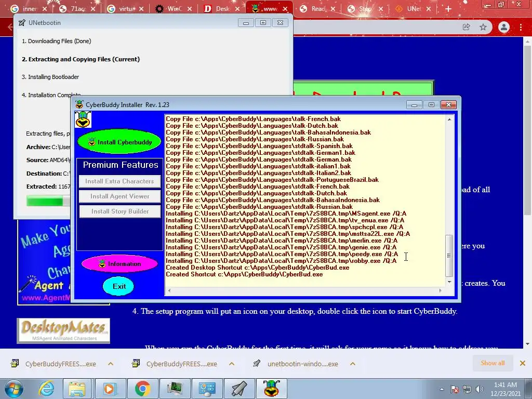The width and height of the screenshot is (532, 399).
Task: Switch to the 'UNet' Chrome tab
Action: [413, 9]
